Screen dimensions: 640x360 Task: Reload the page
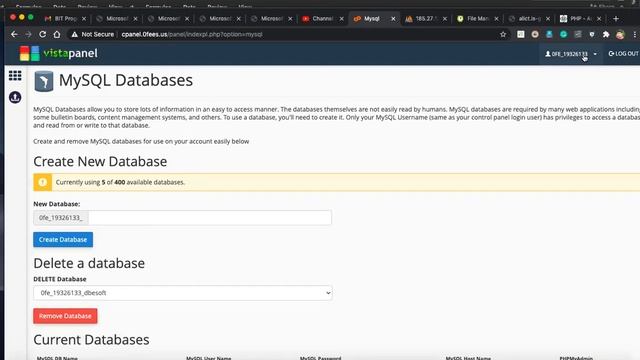[x=42, y=34]
